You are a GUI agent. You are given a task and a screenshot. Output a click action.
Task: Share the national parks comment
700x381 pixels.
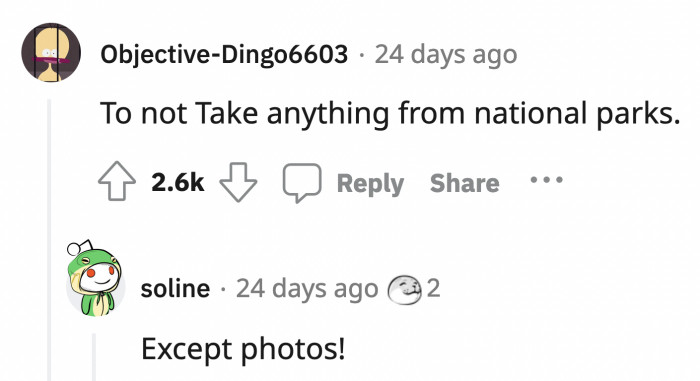[x=464, y=183]
